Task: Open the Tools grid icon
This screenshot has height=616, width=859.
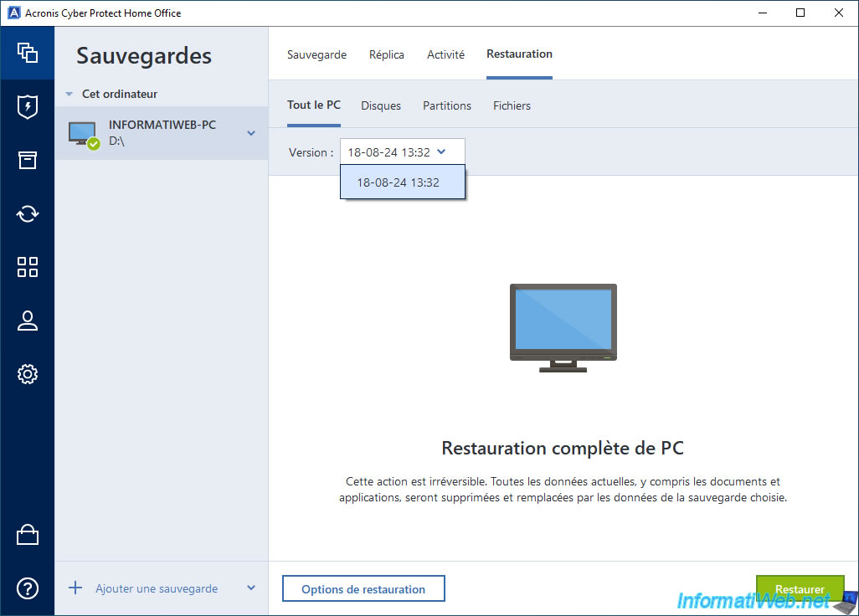Action: [x=28, y=267]
